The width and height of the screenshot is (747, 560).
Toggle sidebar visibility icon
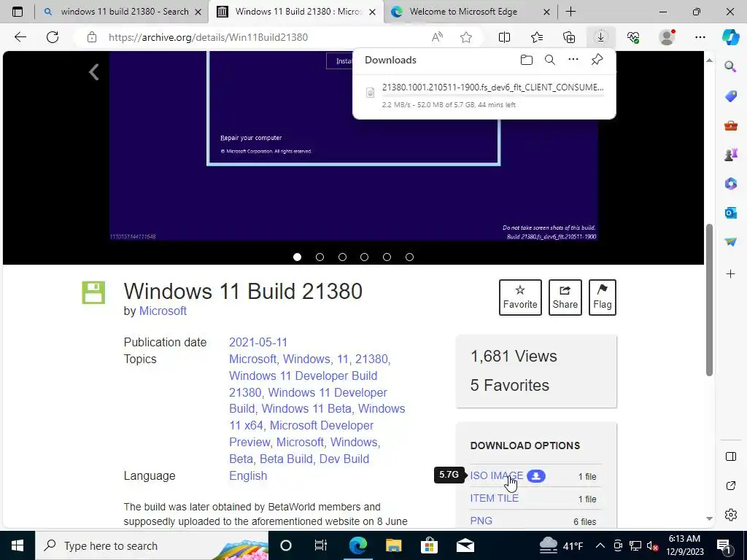(x=730, y=456)
